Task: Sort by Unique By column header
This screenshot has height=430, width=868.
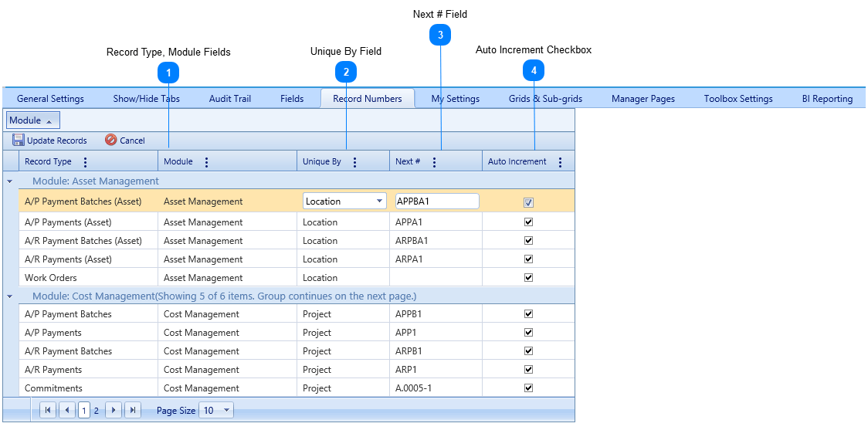Action: (321, 161)
